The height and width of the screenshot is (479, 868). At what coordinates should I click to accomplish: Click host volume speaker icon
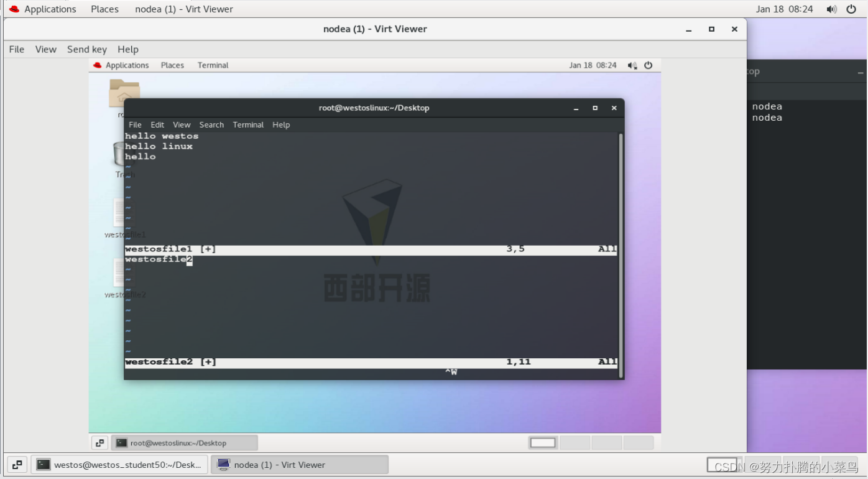tap(832, 9)
